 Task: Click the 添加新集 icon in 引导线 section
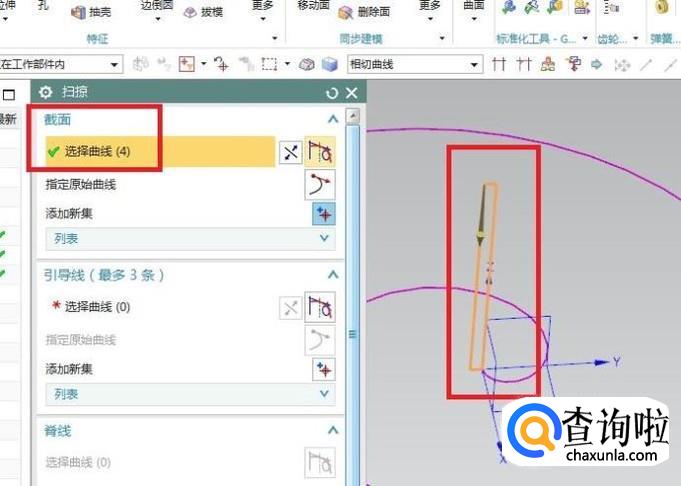point(323,369)
